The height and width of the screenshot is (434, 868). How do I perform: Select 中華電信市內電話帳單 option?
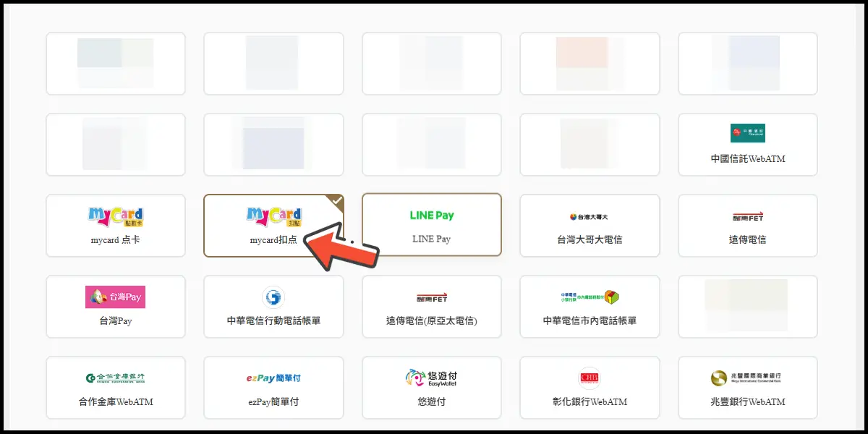pos(590,306)
